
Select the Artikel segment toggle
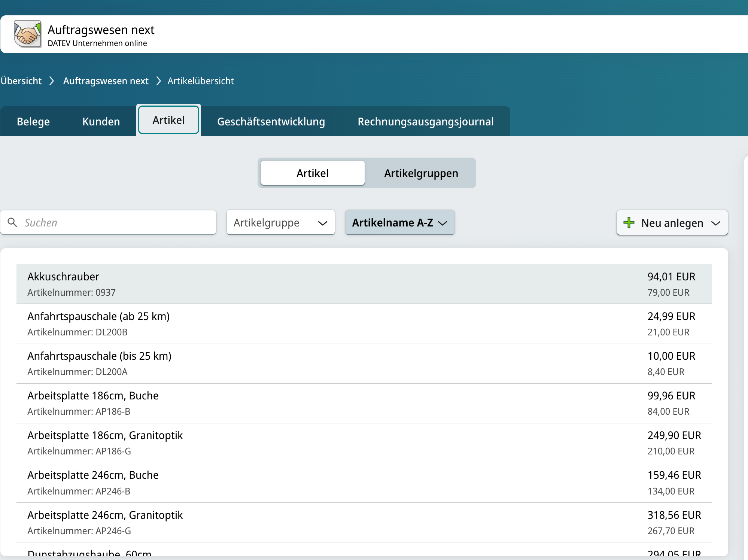[x=312, y=173]
